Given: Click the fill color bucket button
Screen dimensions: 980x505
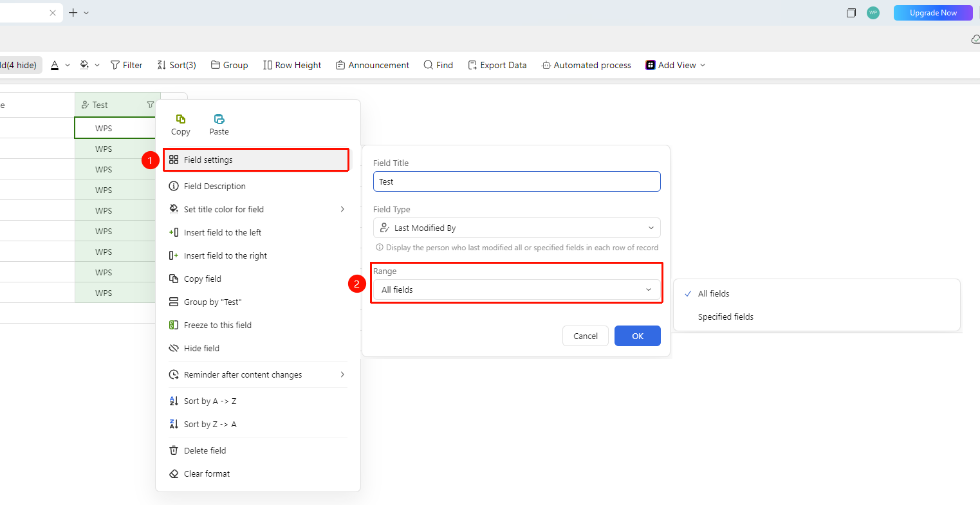Looking at the screenshot, I should point(84,65).
